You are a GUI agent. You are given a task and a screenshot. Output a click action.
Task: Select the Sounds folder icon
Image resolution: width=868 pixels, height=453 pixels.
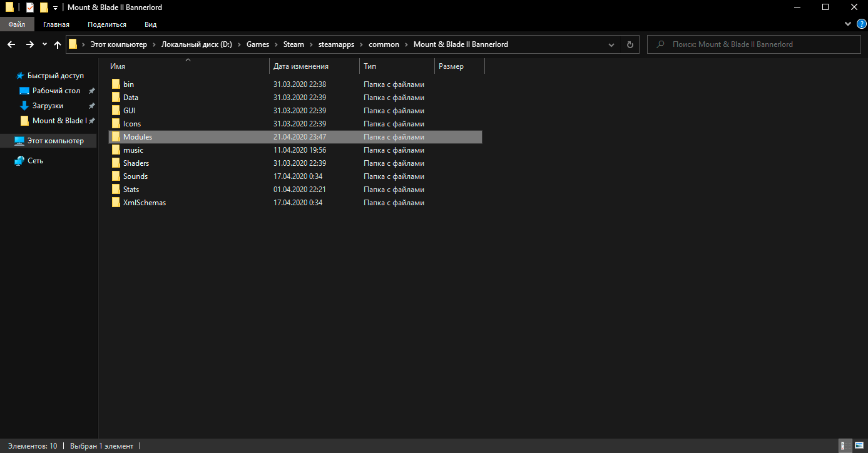coord(116,176)
